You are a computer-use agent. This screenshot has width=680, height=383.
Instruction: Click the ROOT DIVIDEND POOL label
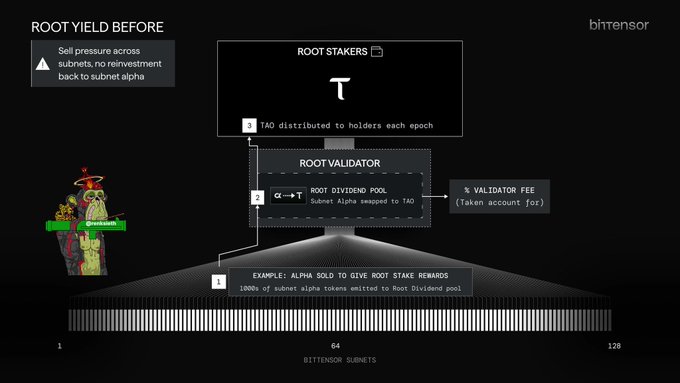[348, 190]
